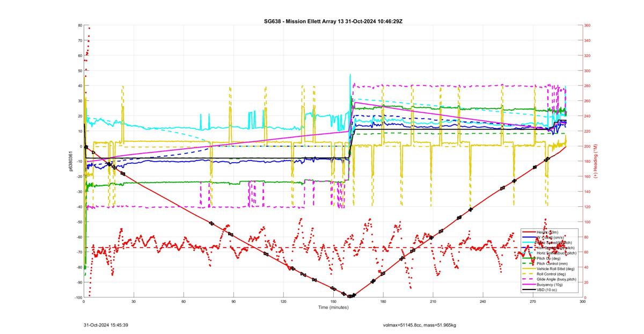Select the 'Height (10m)' legend entry
This screenshot has width=644, height=334.
[547, 232]
